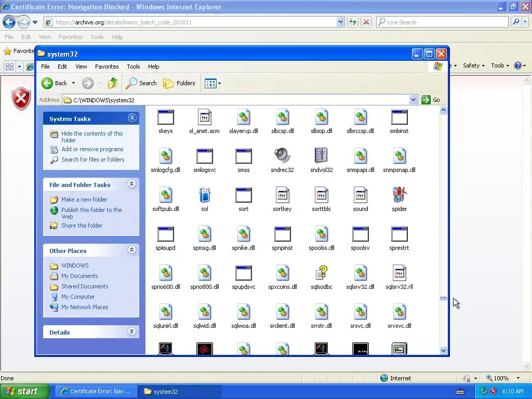Select the sqlsodbc help file icon
Viewport: 532px width, 399px height.
pos(321,273)
